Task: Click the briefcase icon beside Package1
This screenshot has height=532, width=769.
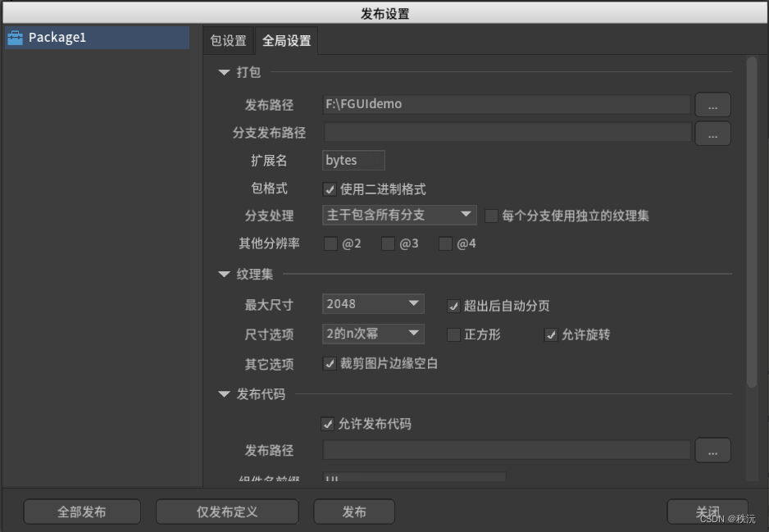Action: pos(15,37)
